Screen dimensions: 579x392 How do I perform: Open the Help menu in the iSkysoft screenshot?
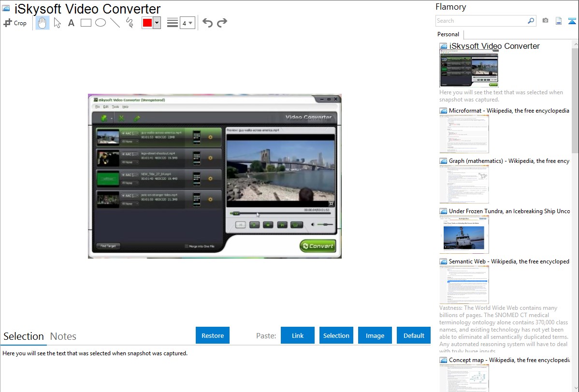[x=126, y=107]
